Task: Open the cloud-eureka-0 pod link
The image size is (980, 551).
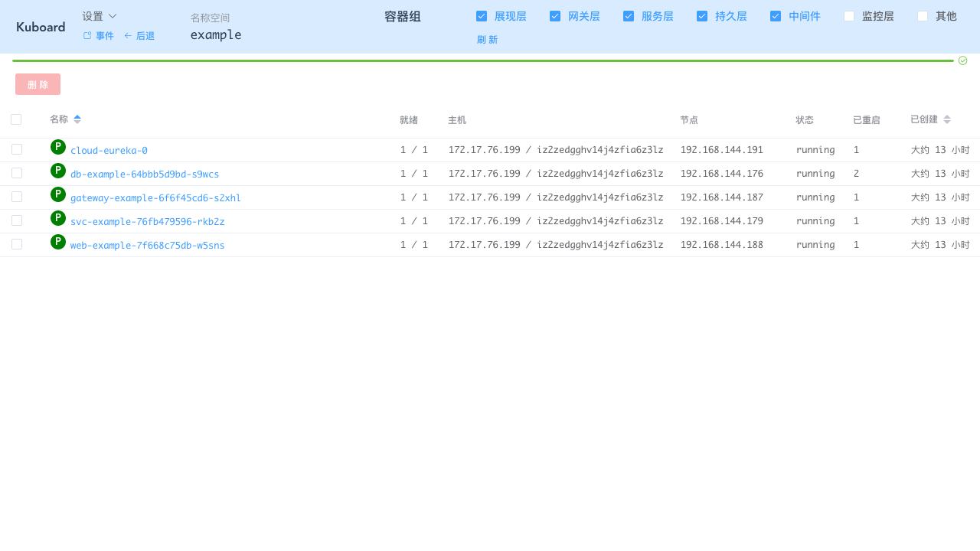Action: [x=109, y=151]
